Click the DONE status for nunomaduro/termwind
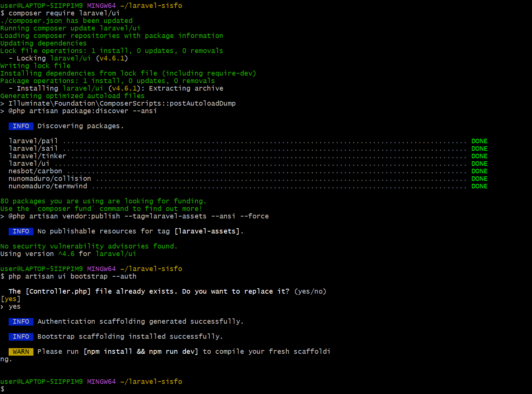 pyautogui.click(x=479, y=186)
